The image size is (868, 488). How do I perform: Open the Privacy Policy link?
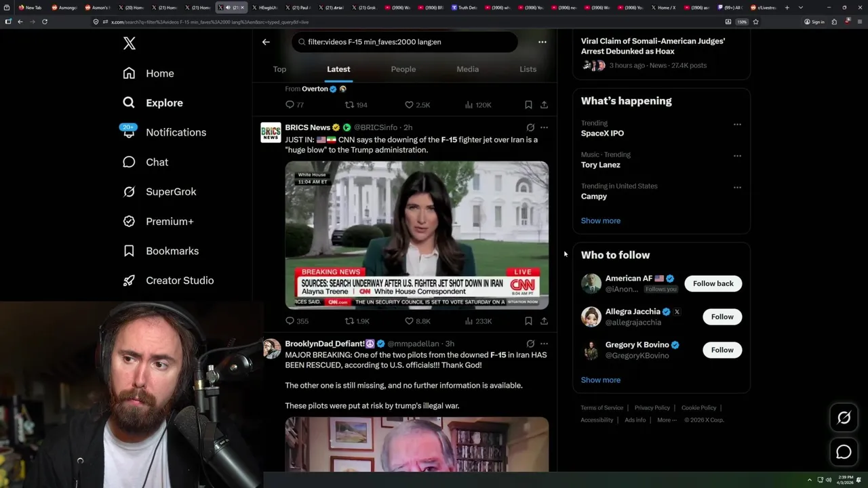point(652,408)
